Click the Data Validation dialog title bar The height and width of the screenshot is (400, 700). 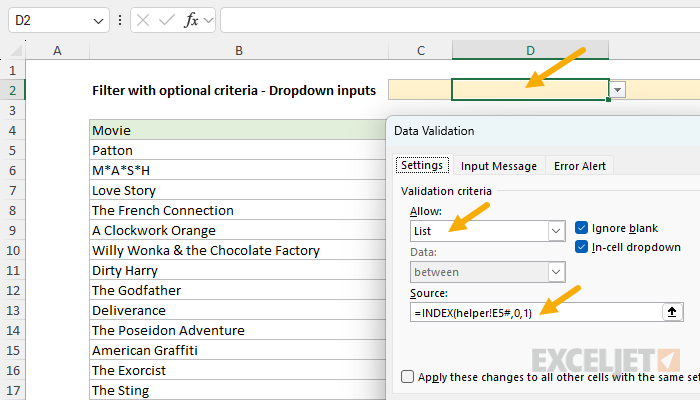point(543,131)
